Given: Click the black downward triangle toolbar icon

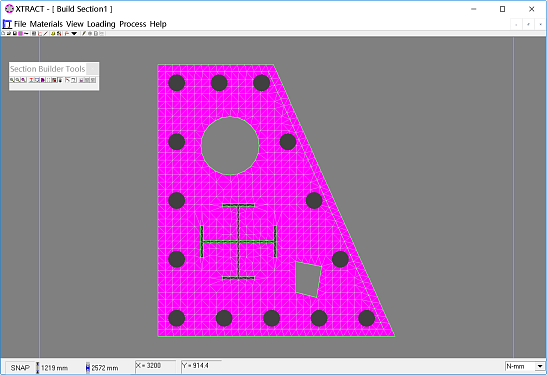Looking at the screenshot, I should tap(74, 33).
